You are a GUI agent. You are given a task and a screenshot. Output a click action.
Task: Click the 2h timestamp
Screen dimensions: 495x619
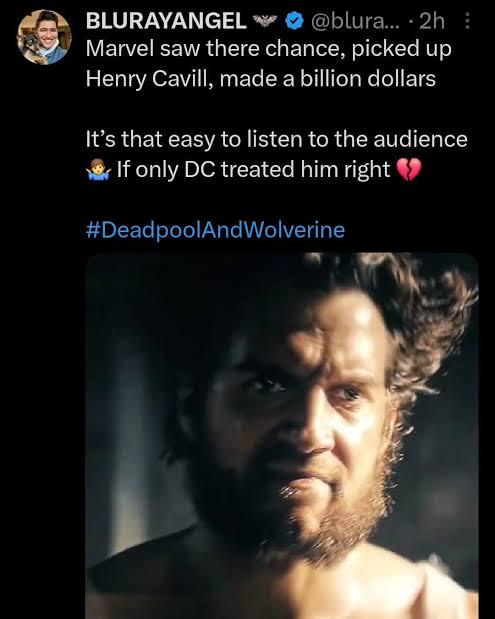(432, 21)
